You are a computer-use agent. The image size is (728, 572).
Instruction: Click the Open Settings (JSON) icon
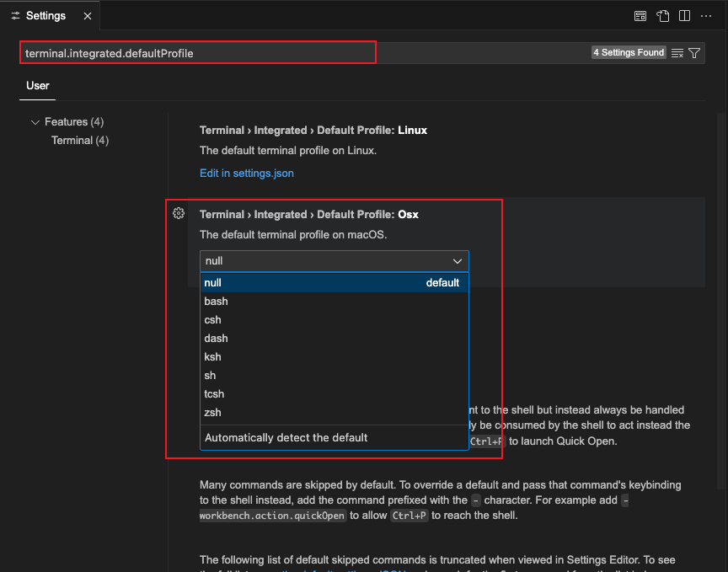(x=663, y=16)
